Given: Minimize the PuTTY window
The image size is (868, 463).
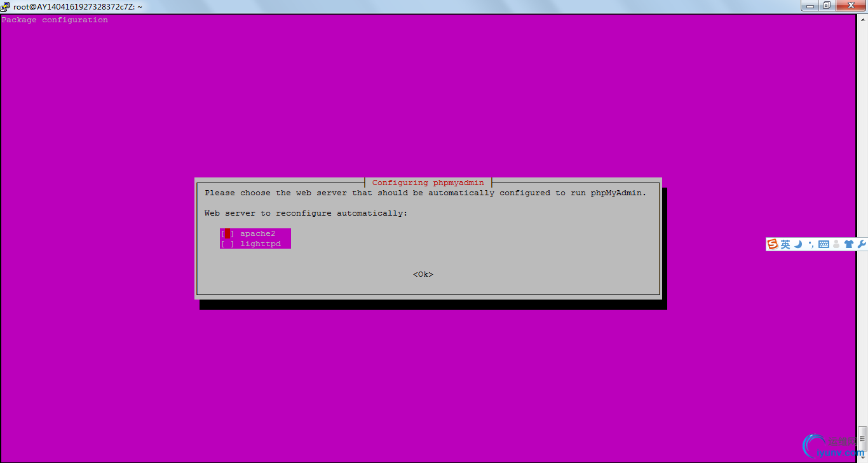Looking at the screenshot, I should point(809,6).
